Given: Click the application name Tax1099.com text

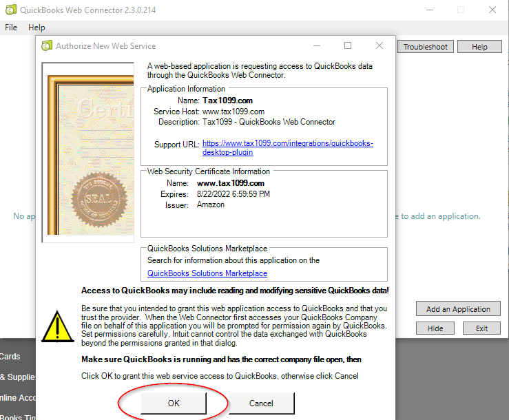Looking at the screenshot, I should click(x=227, y=101).
